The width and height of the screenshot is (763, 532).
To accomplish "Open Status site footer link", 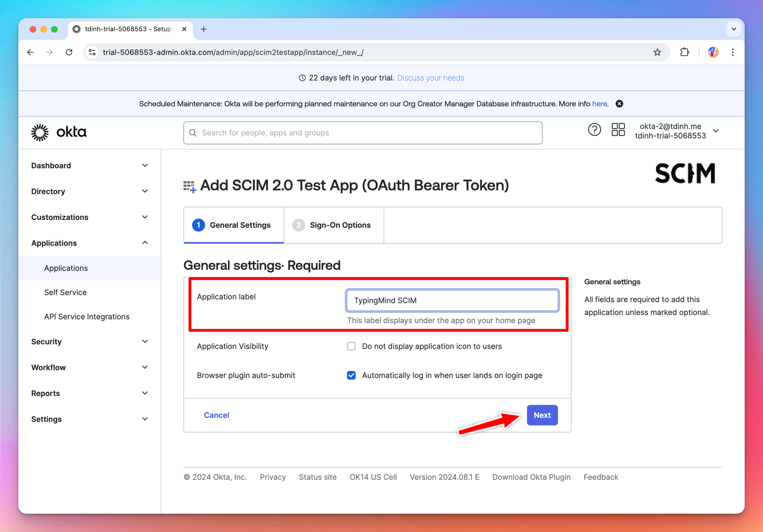I will (318, 477).
